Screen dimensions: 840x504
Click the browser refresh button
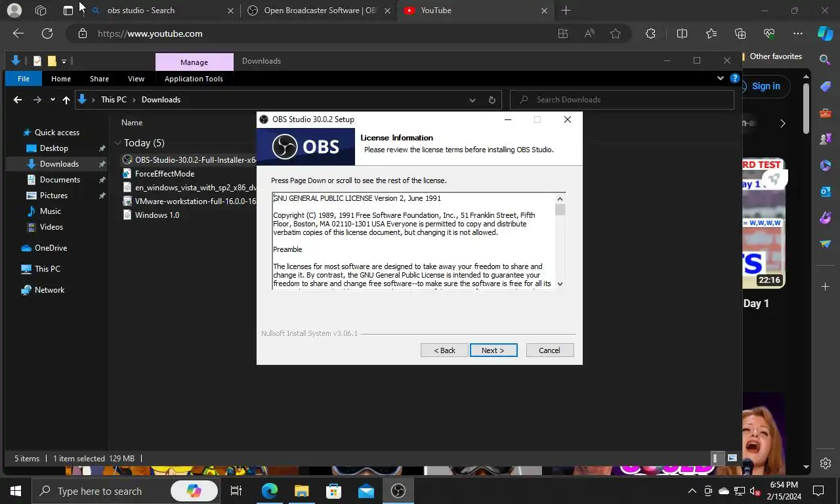pyautogui.click(x=47, y=33)
